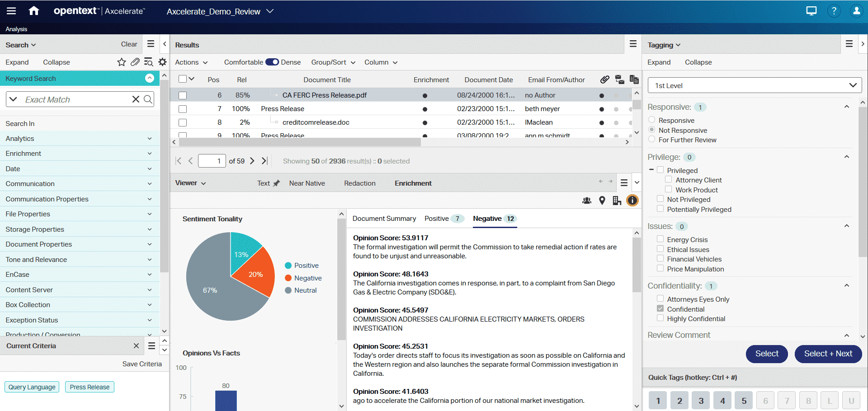Screen dimensions: 868x411
Task: Open the home icon in the top bar
Action: pyautogui.click(x=34, y=10)
